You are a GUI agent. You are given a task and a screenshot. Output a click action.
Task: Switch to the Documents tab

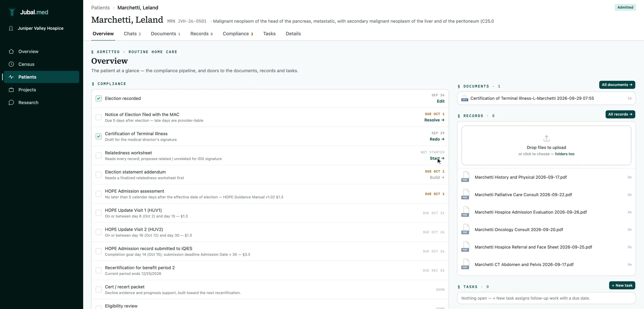click(x=165, y=34)
